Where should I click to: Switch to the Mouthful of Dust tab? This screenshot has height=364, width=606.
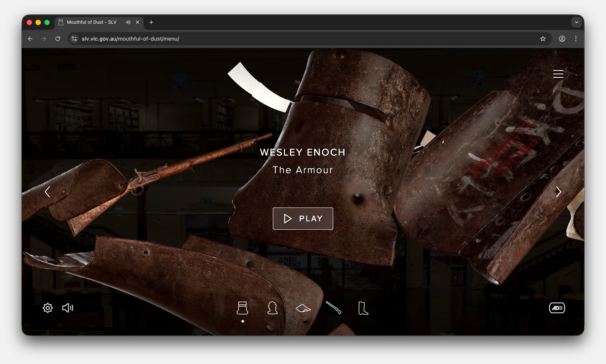[92, 22]
